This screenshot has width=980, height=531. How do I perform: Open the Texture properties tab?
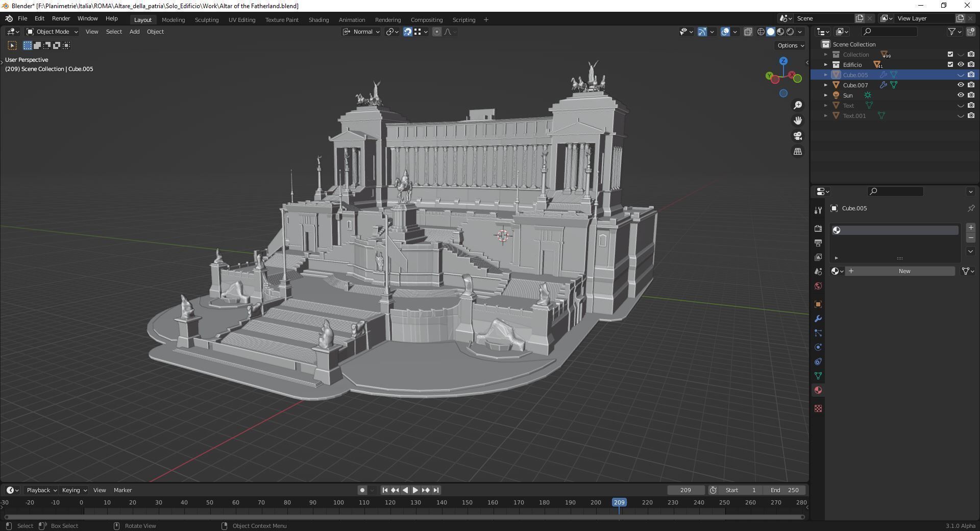click(x=818, y=408)
